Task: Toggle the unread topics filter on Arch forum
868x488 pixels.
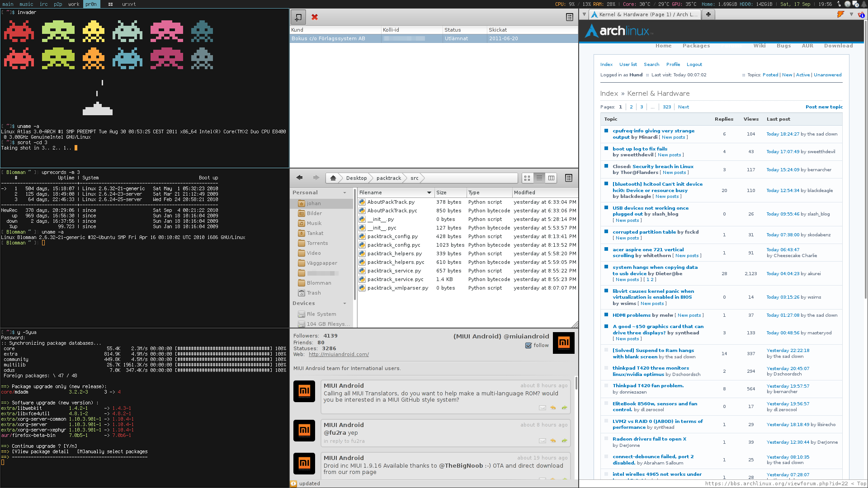Action: coord(787,75)
